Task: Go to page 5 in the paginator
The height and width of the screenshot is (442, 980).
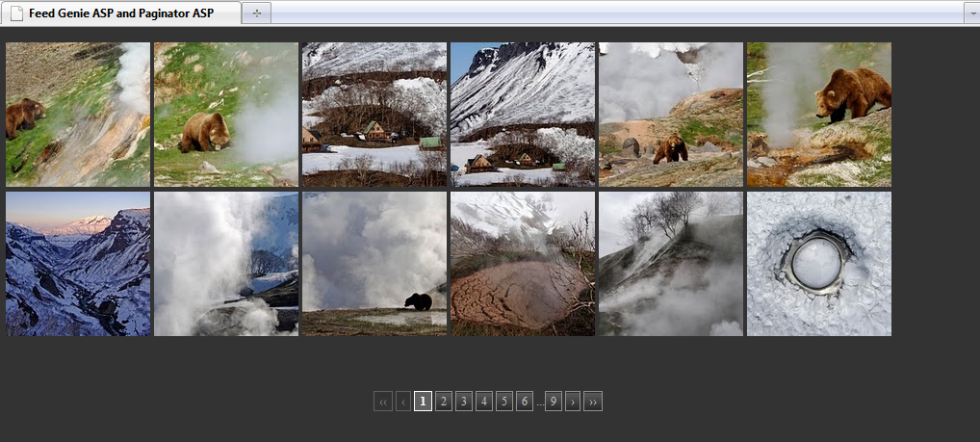Action: point(504,402)
